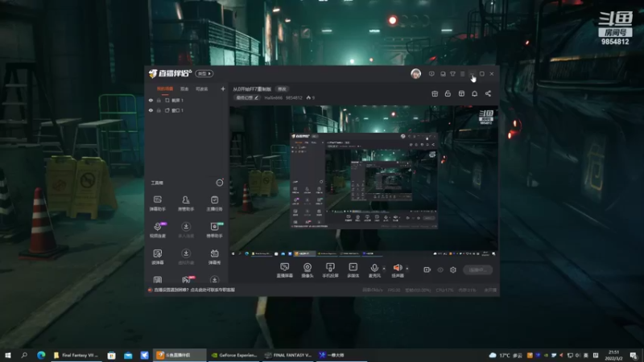644x362 pixels.
Task: Open the 弹幕秀 danmaku show tool
Action: coord(214,256)
